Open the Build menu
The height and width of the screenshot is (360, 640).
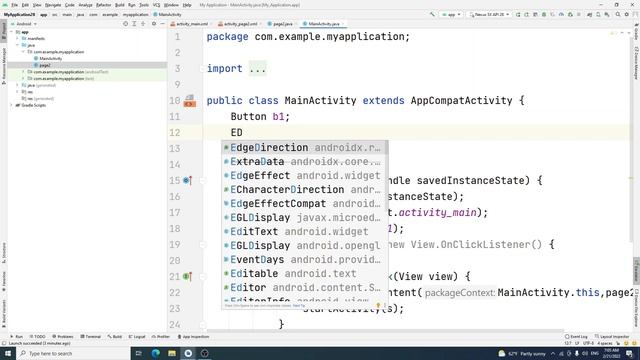tap(120, 5)
